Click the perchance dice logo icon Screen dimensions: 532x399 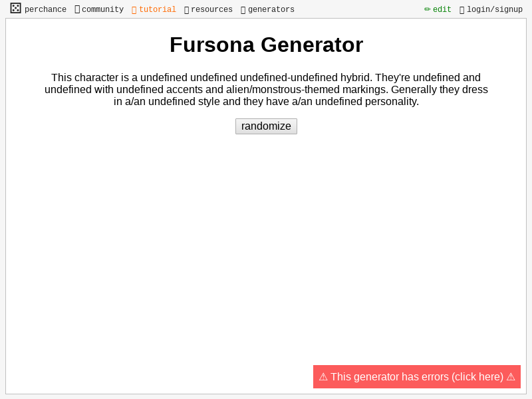pos(15,9)
